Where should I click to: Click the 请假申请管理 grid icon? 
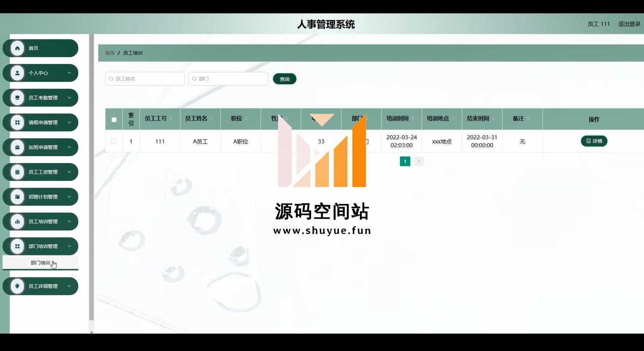point(17,123)
